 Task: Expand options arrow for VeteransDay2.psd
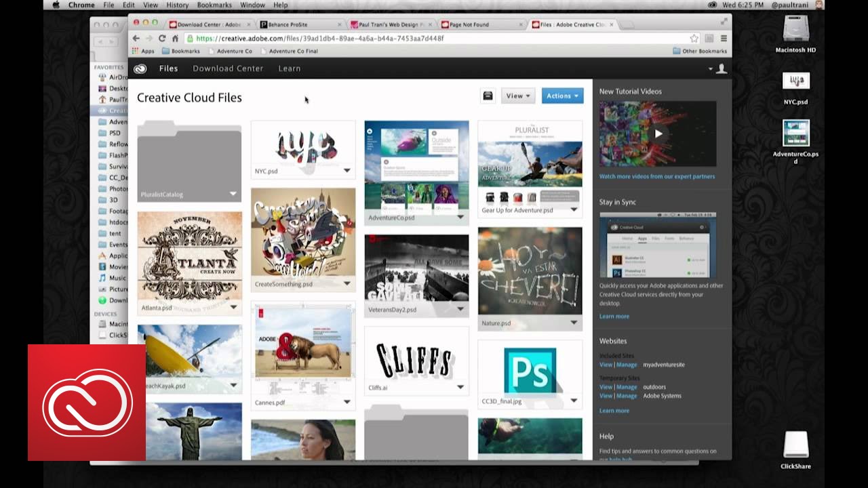pyautogui.click(x=460, y=309)
